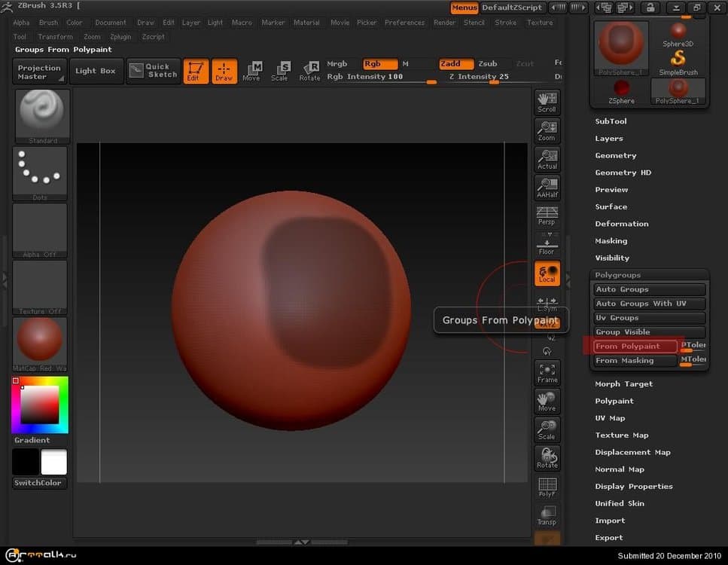This screenshot has height=565, width=728.
Task: Select the Scroll canvas icon
Action: point(547,102)
